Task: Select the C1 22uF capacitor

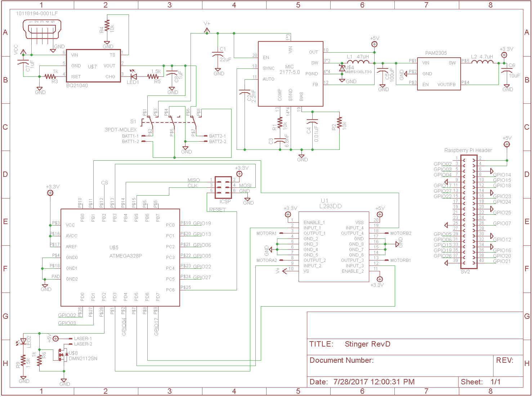Action: click(x=218, y=54)
